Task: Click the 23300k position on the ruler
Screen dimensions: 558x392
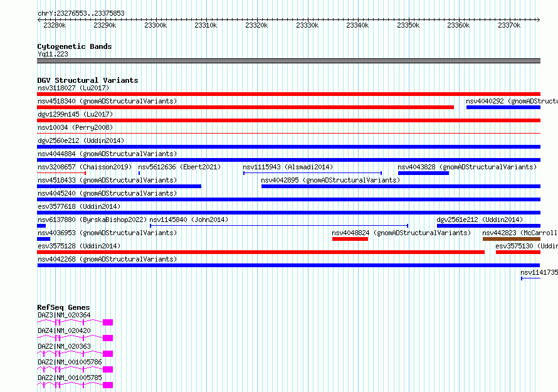Action: 155,25
